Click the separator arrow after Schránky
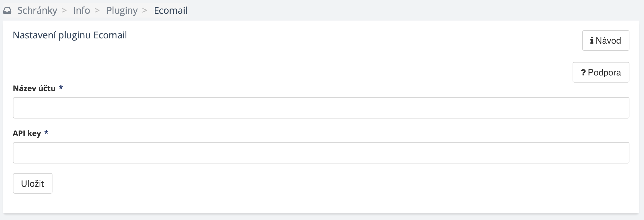Viewport: 644px width, 220px height. (x=64, y=11)
